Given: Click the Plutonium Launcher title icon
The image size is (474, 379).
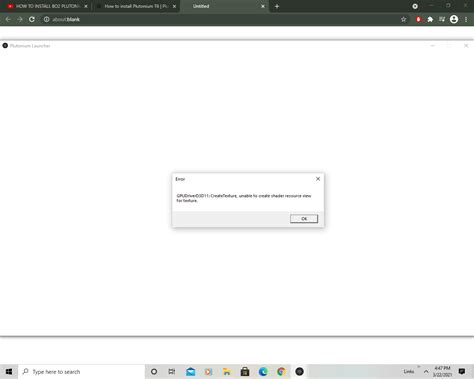Looking at the screenshot, I should [5, 46].
